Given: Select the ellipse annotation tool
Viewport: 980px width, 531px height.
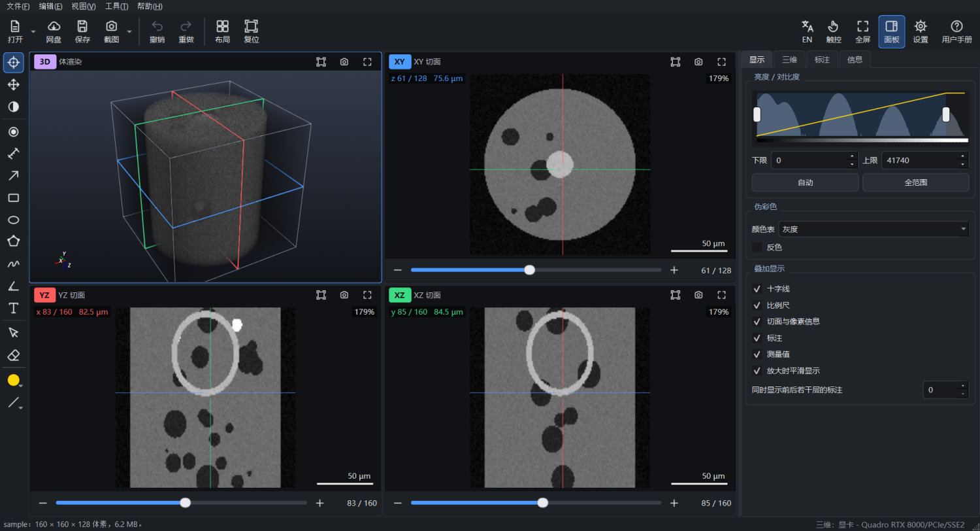Looking at the screenshot, I should click(x=13, y=220).
